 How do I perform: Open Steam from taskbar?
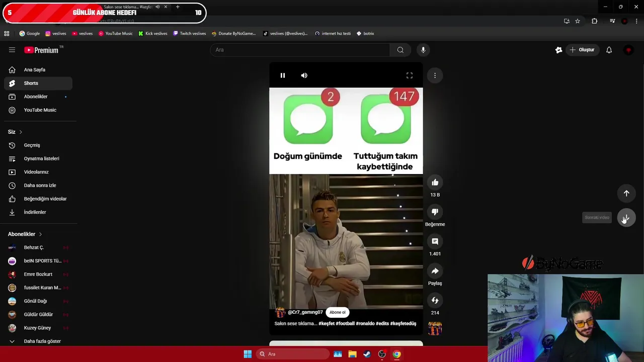(367, 354)
